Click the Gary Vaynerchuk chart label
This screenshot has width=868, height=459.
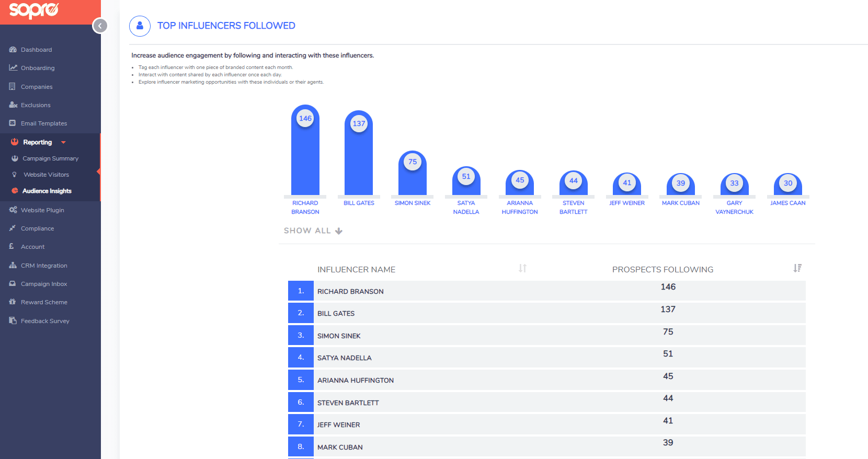[734, 208]
